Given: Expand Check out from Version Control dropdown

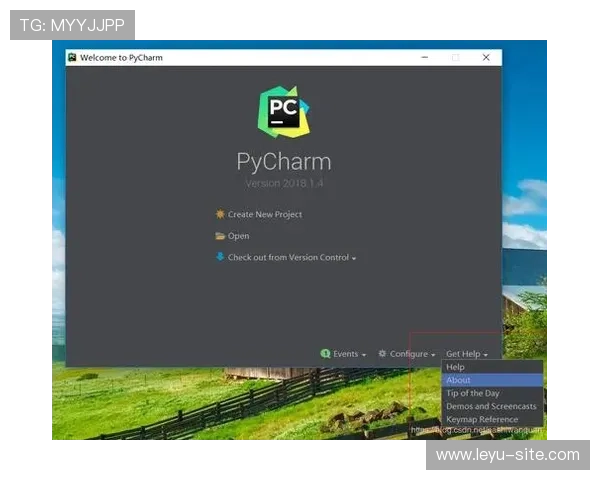Looking at the screenshot, I should [292, 257].
